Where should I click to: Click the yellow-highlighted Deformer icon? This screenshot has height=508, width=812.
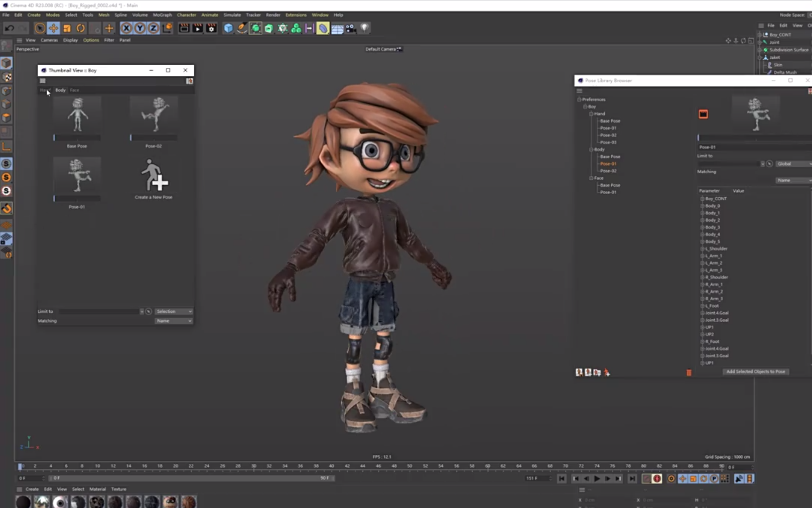[323, 28]
